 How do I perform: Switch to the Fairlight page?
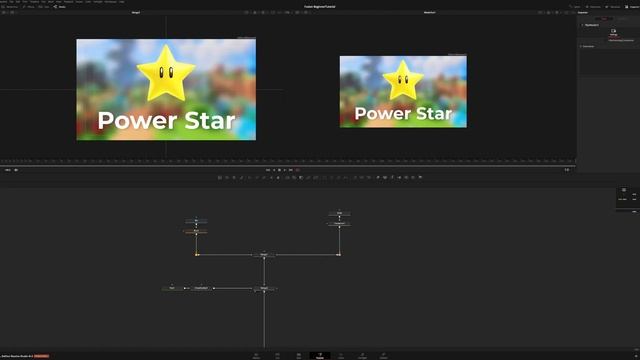click(x=362, y=356)
